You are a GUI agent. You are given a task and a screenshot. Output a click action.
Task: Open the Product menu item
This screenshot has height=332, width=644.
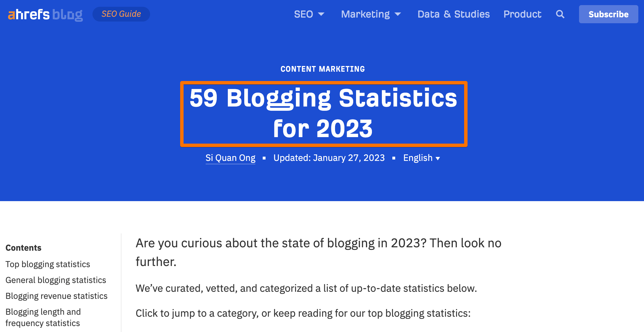(522, 14)
